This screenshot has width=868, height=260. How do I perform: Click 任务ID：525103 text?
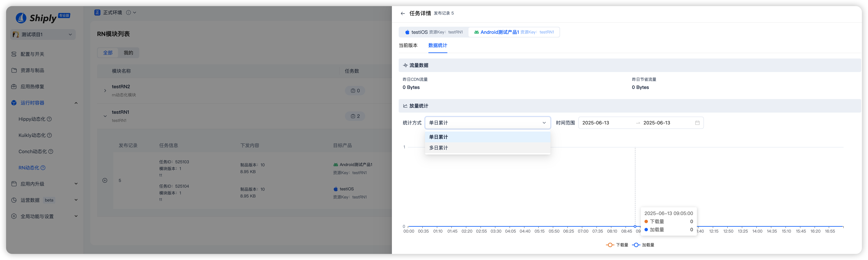point(174,162)
